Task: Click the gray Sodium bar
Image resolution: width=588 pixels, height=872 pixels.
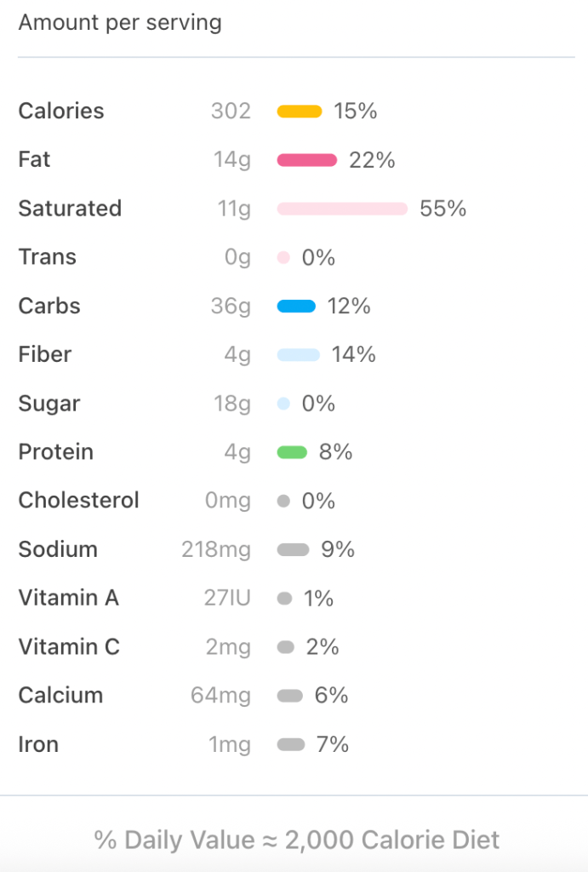Action: [293, 550]
